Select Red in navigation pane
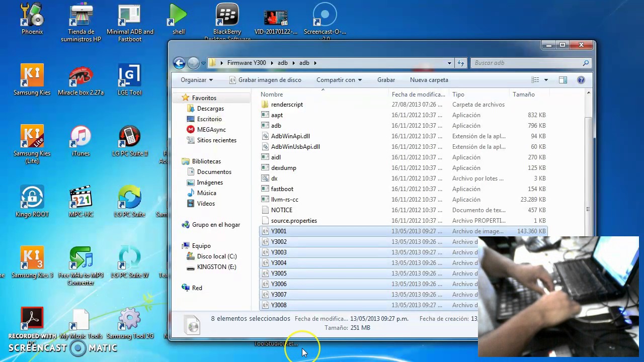This screenshot has height=362, width=644. click(197, 288)
